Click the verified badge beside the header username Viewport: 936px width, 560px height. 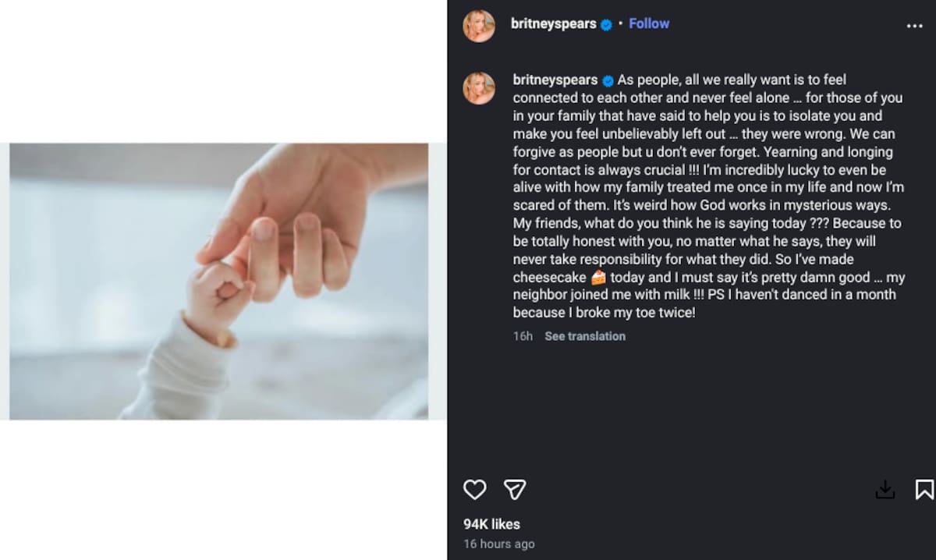604,23
